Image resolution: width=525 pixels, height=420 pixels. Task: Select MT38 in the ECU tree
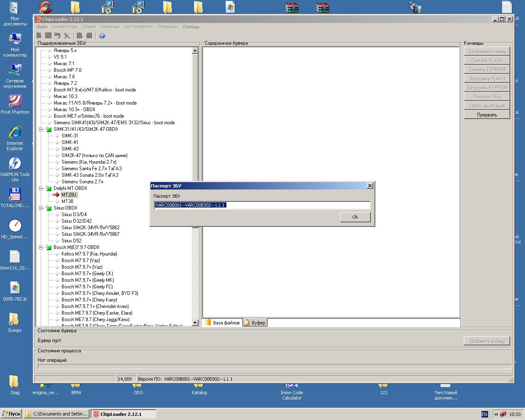(x=67, y=201)
